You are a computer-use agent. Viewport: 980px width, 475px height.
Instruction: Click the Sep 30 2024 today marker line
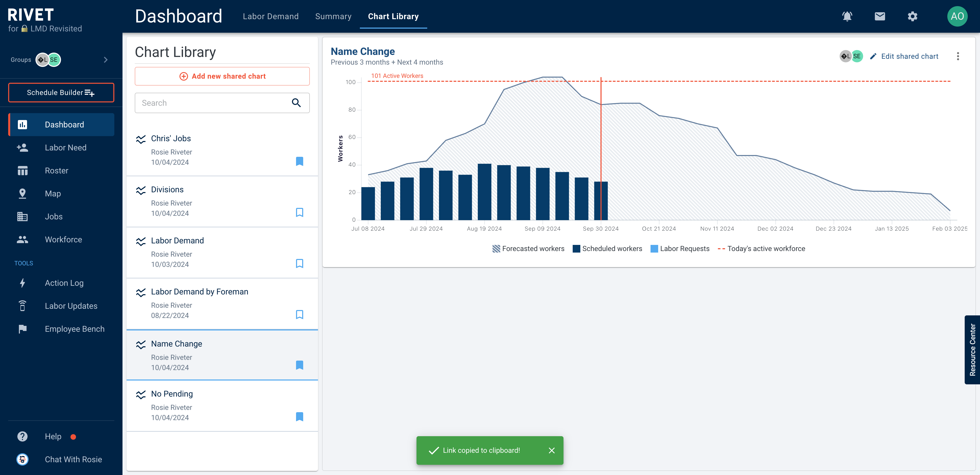[601, 148]
